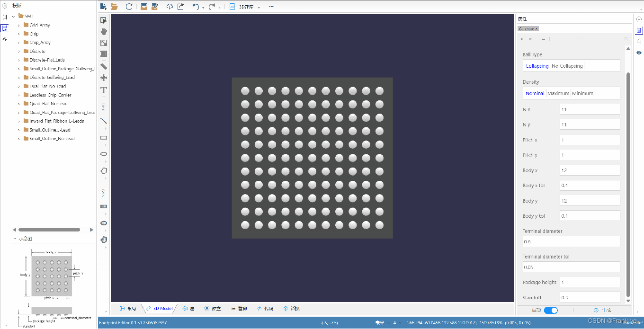Open the undo history dropdown arrow
The width and height of the screenshot is (644, 329).
click(203, 7)
